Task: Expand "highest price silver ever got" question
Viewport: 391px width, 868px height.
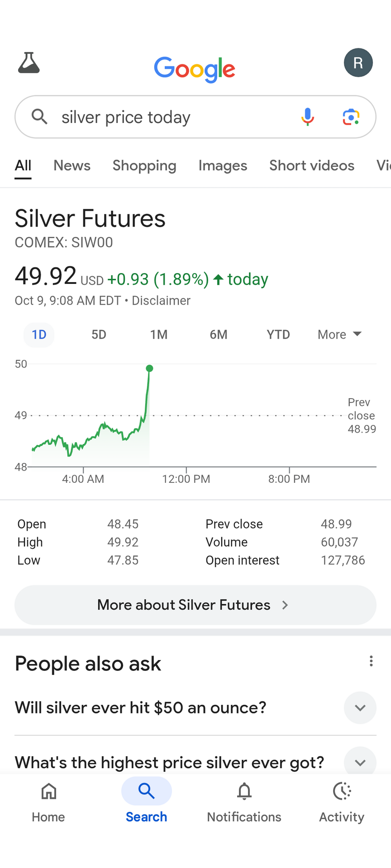Action: click(360, 763)
